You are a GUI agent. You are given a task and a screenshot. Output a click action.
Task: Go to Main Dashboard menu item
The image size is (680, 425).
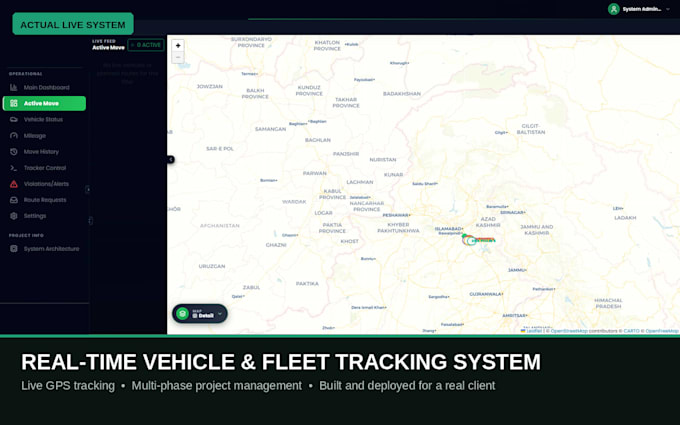[x=44, y=88]
